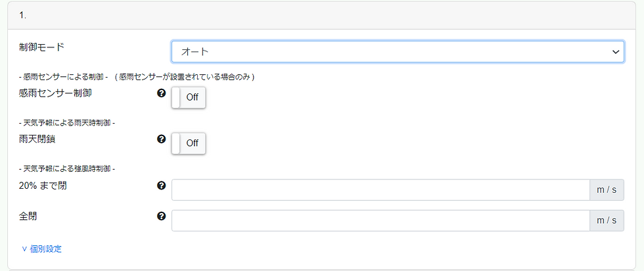Click the 感雨センサー制御 label text
Screen dimensions: 644x271
coord(56,93)
